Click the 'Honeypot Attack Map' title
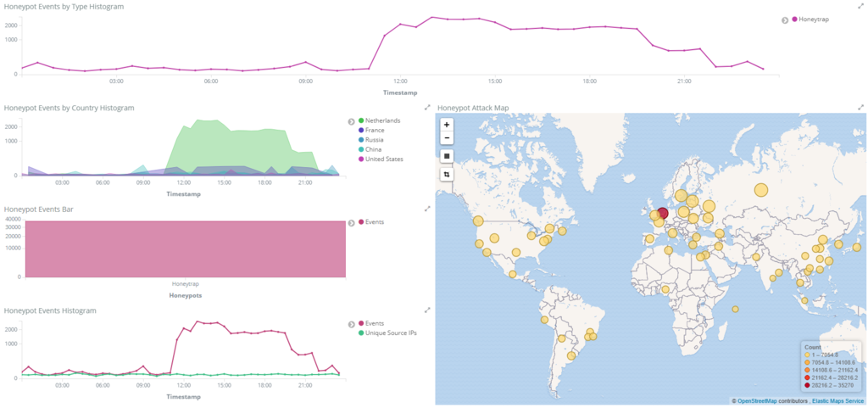Screen dimensions: 868x408 (473, 108)
